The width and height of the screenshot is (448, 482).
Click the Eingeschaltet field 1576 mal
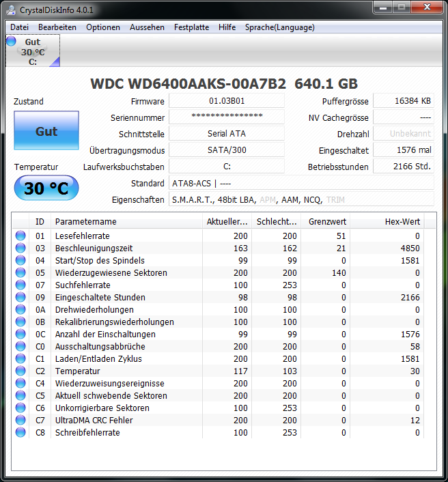404,150
